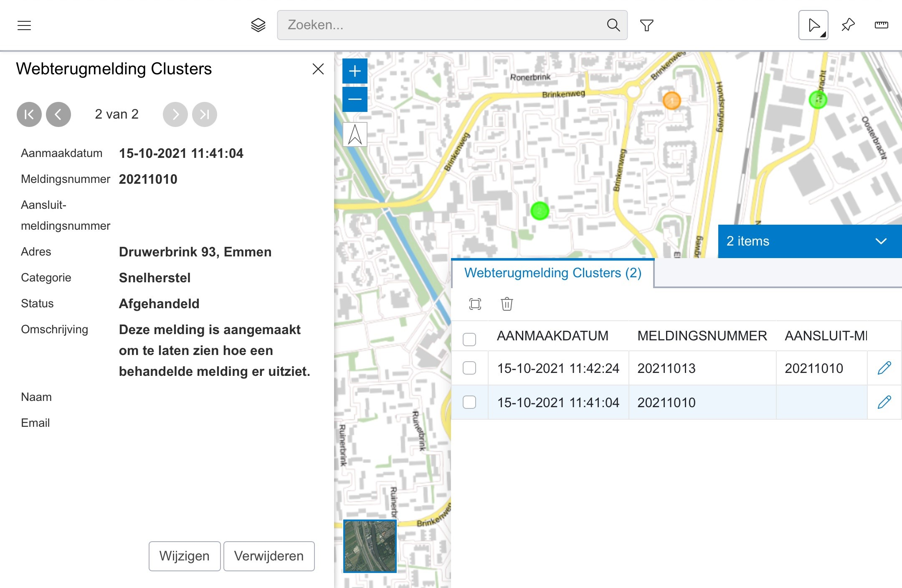Screen dimensions: 902x588
Task: Reset map north orientation arrow
Action: click(355, 134)
